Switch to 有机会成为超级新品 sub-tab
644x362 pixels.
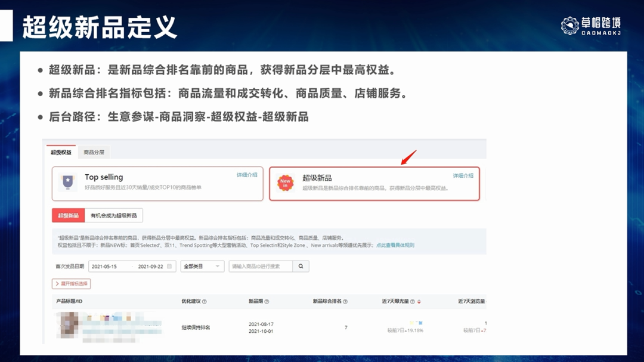(x=114, y=215)
